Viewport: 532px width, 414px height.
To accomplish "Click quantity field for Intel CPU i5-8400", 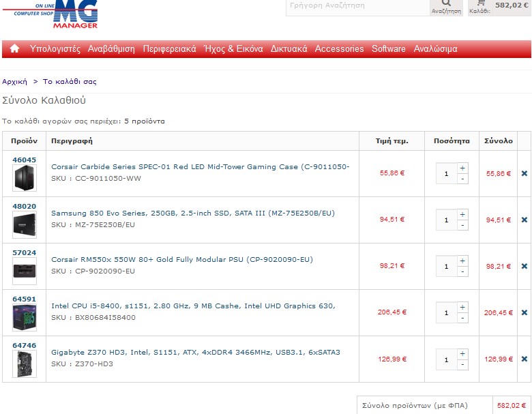I will (x=447, y=312).
